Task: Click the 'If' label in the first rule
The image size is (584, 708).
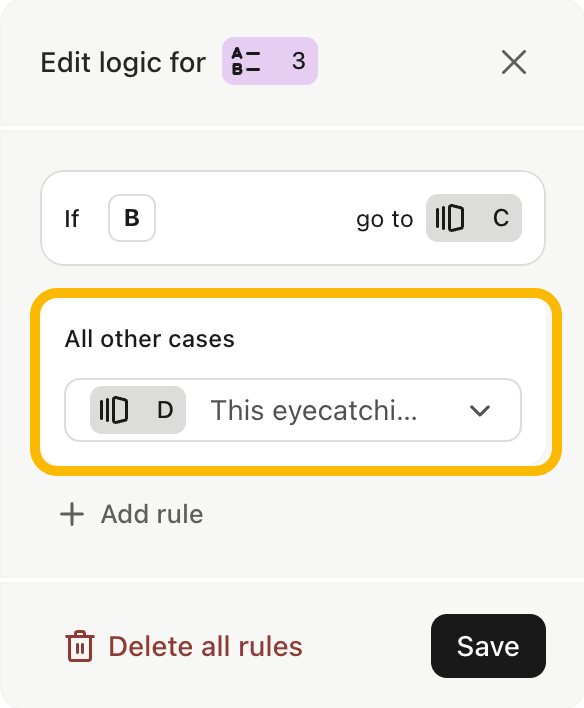Action: [72, 219]
